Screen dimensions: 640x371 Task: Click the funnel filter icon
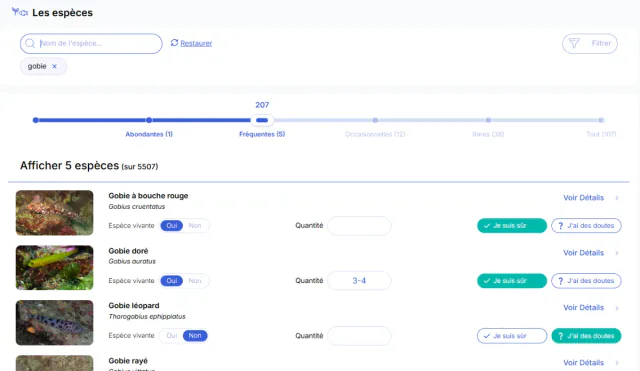(x=574, y=43)
